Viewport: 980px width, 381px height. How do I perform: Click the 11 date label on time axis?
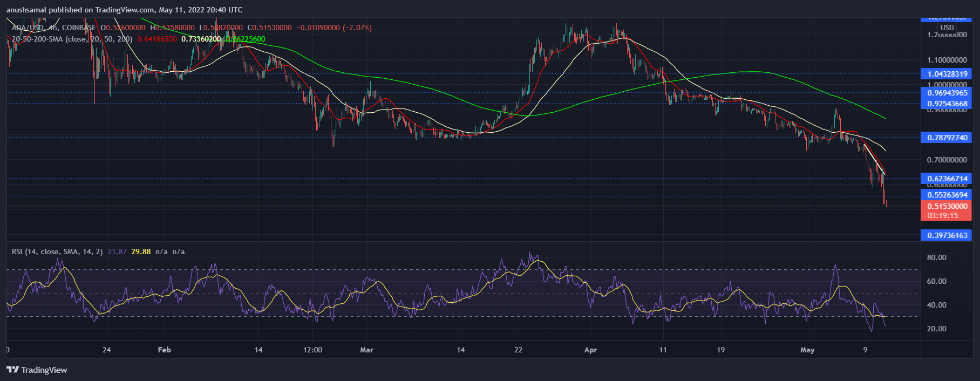pyautogui.click(x=663, y=350)
